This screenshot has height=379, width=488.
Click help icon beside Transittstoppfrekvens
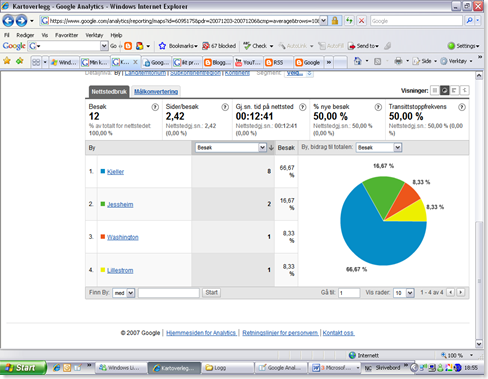[462, 107]
